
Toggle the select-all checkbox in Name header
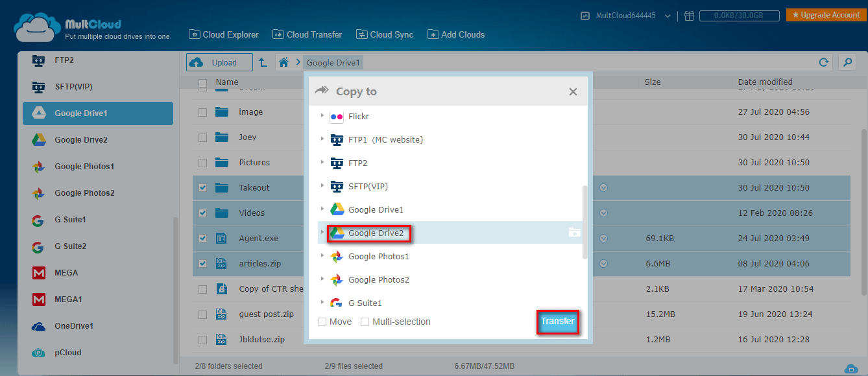[203, 83]
